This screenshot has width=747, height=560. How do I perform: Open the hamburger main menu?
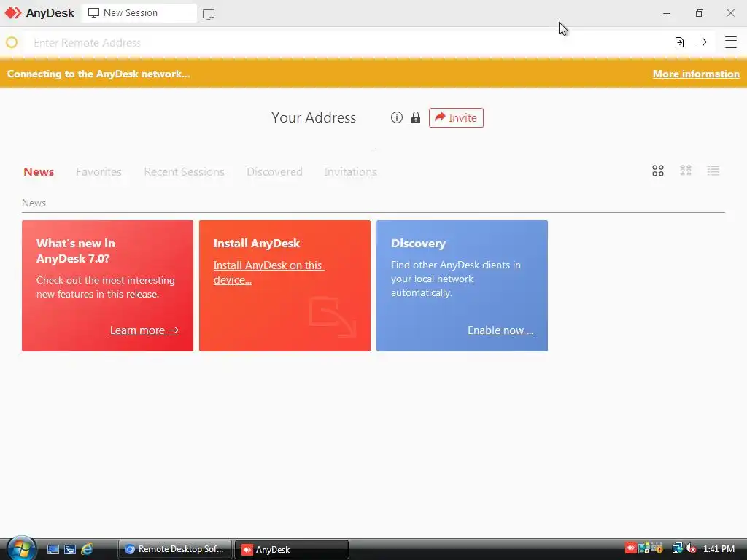coord(731,42)
